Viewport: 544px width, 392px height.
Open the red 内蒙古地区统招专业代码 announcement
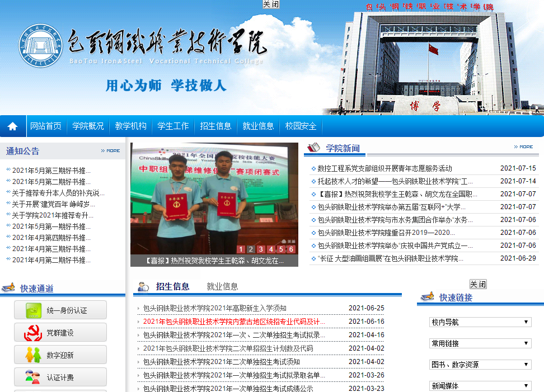click(234, 322)
